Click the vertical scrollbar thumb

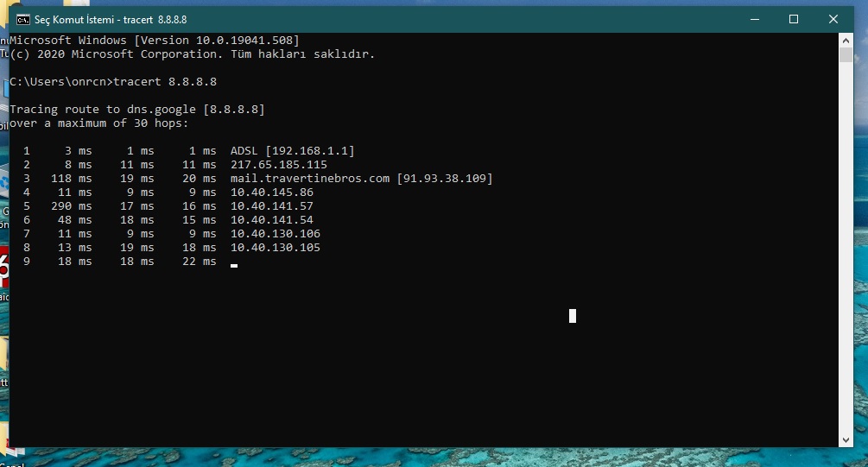point(846,54)
